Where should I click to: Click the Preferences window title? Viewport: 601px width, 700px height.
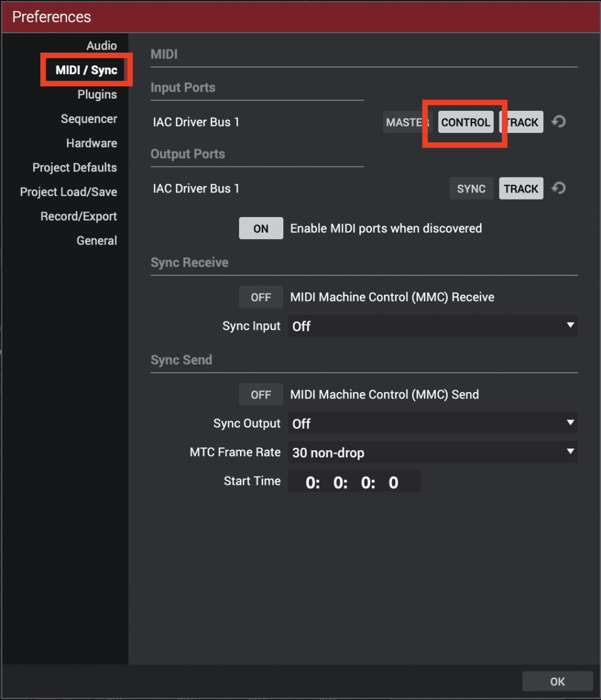pos(51,17)
